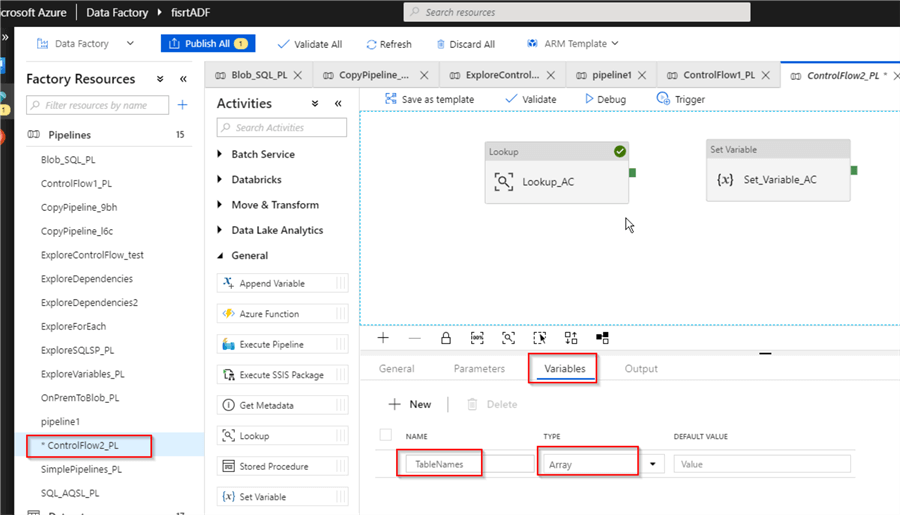Viewport: 900px width, 515px height.
Task: Switch to the General tab
Action: tap(397, 369)
